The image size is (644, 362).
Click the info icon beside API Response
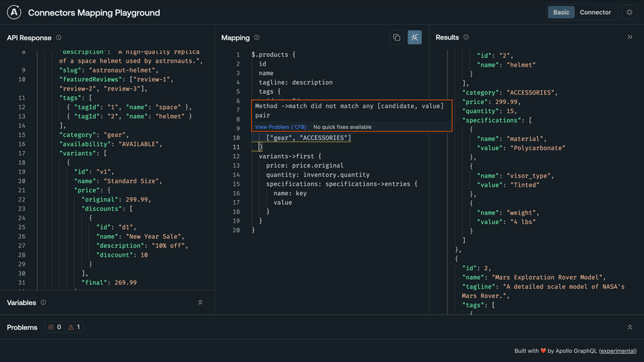point(59,38)
